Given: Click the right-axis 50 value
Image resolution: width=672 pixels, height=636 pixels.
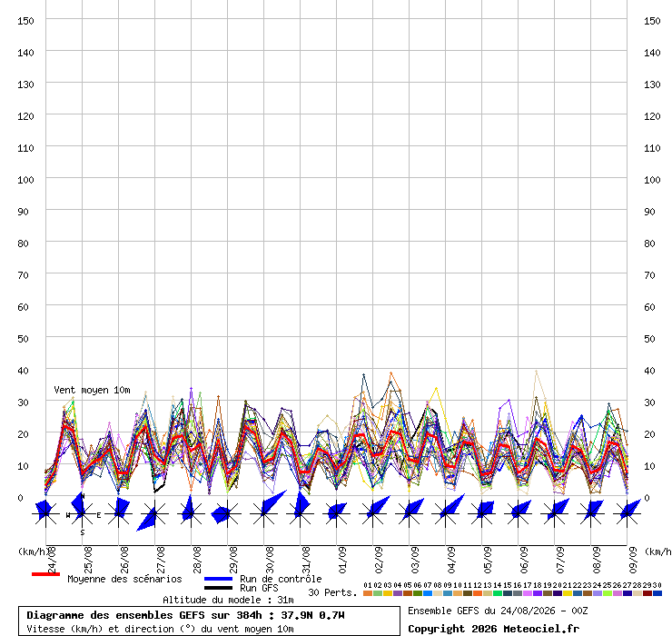Looking at the screenshot, I should (x=649, y=339).
